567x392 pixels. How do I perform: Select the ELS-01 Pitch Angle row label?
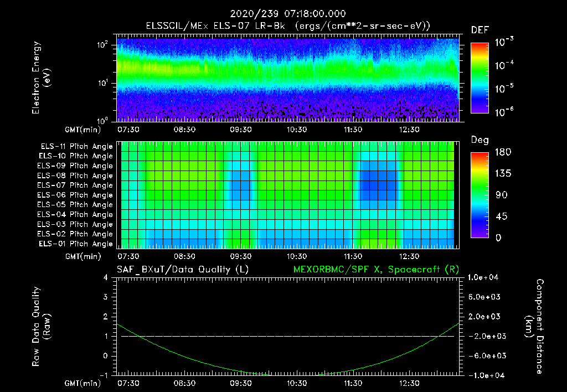tap(76, 244)
